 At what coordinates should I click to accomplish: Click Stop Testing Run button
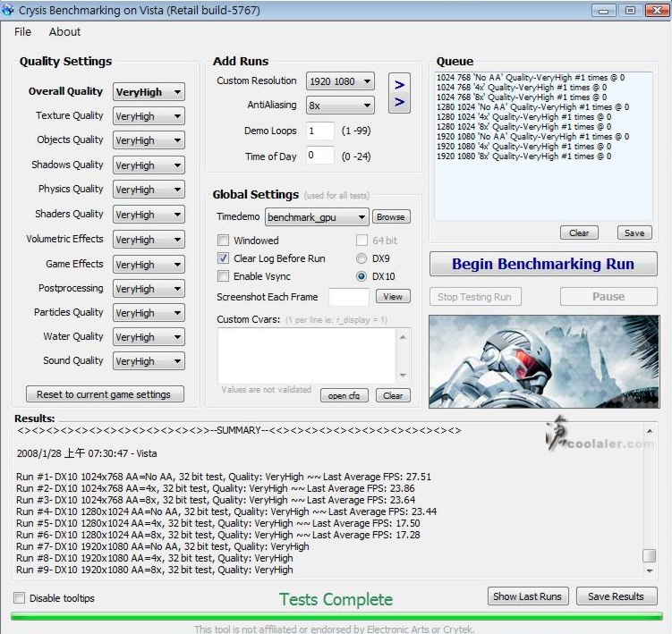(475, 297)
